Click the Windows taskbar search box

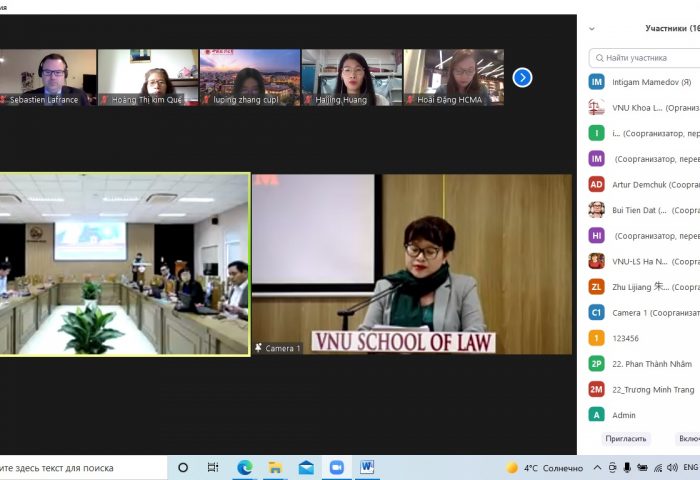80,467
